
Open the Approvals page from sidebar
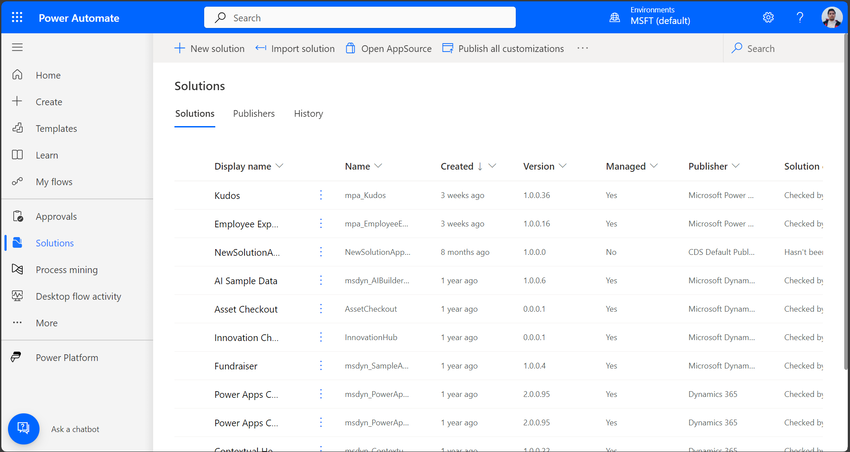(x=56, y=216)
